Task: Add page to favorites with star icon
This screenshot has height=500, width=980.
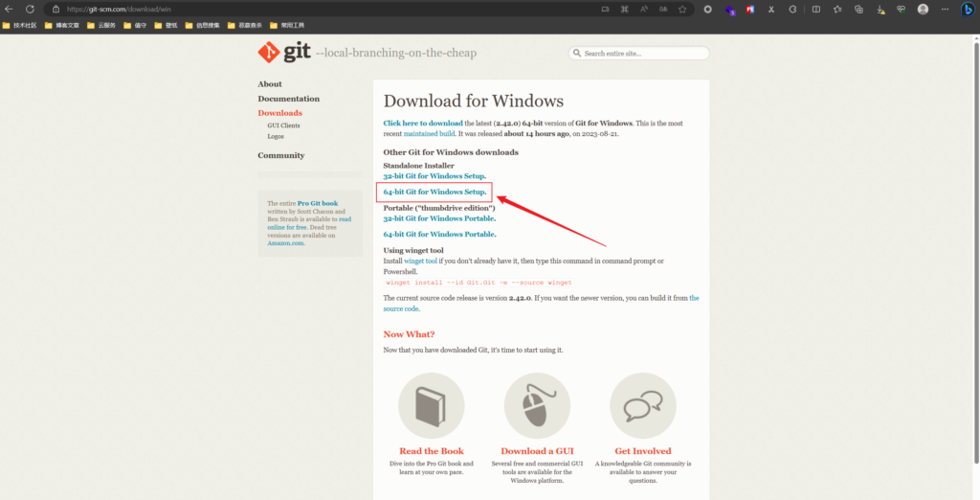Action: point(682,10)
